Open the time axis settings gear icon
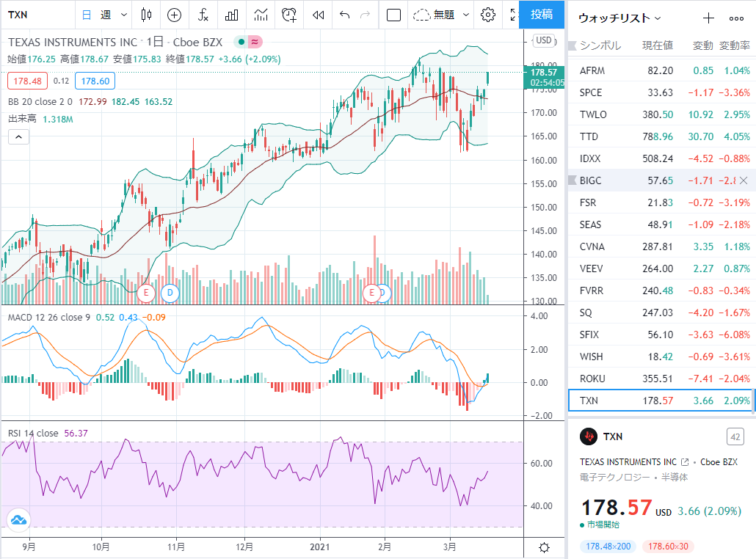Screen dimensions: 756x559 click(x=545, y=547)
